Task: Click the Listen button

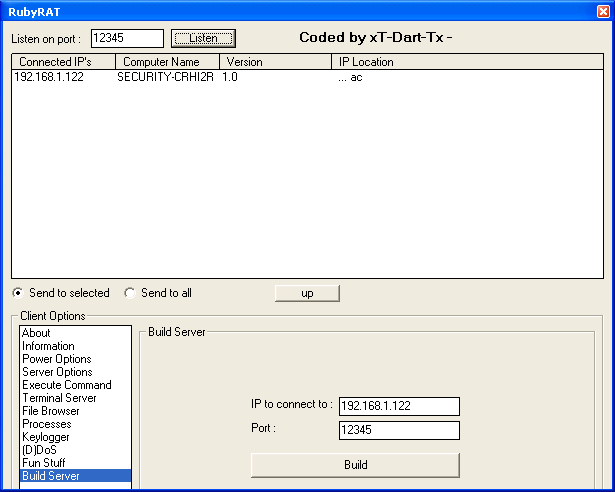Action: tap(203, 38)
